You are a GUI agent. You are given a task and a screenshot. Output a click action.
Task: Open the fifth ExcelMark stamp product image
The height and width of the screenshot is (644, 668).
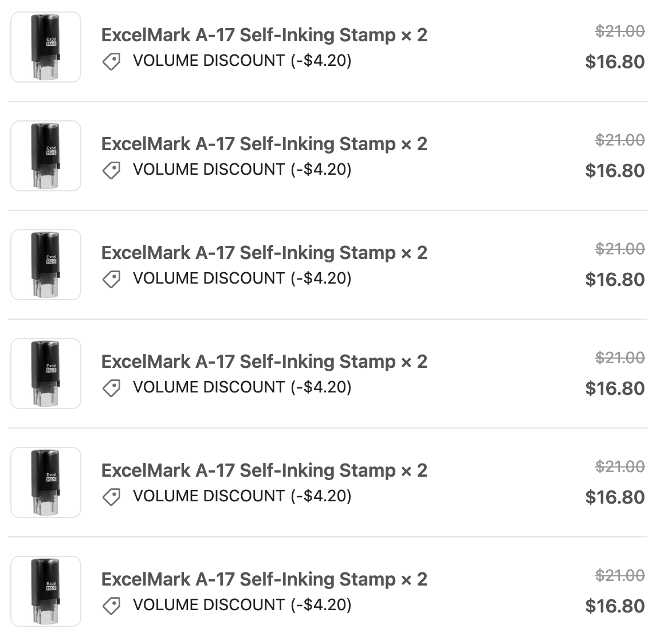click(45, 482)
